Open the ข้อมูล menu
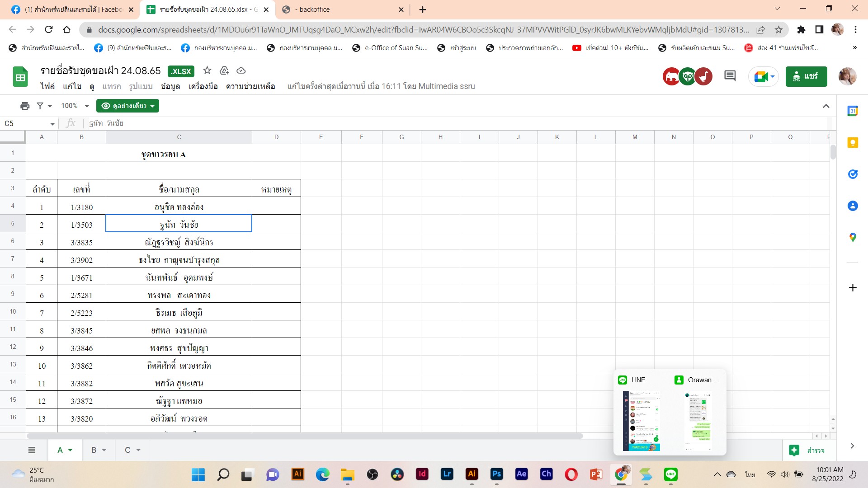The width and height of the screenshot is (868, 488). click(170, 86)
